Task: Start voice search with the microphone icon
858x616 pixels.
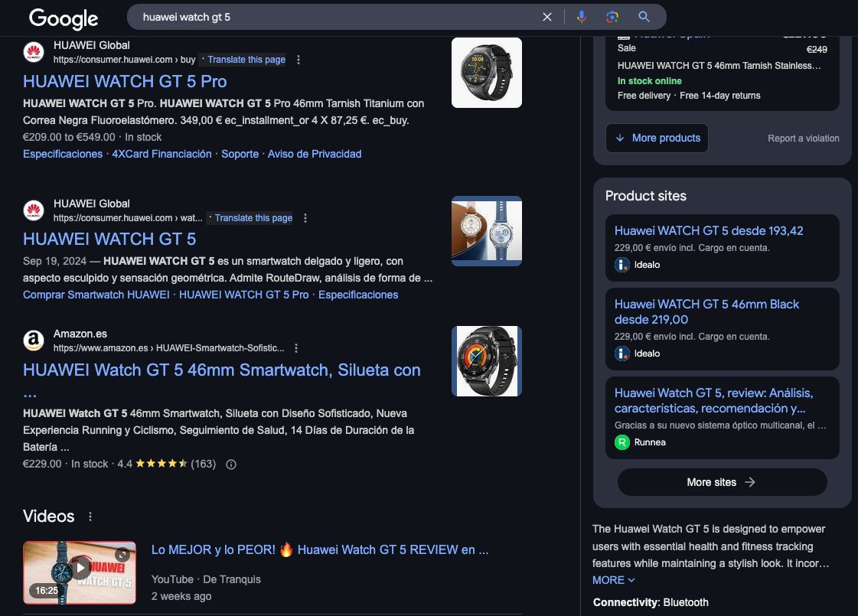Action: pos(581,17)
